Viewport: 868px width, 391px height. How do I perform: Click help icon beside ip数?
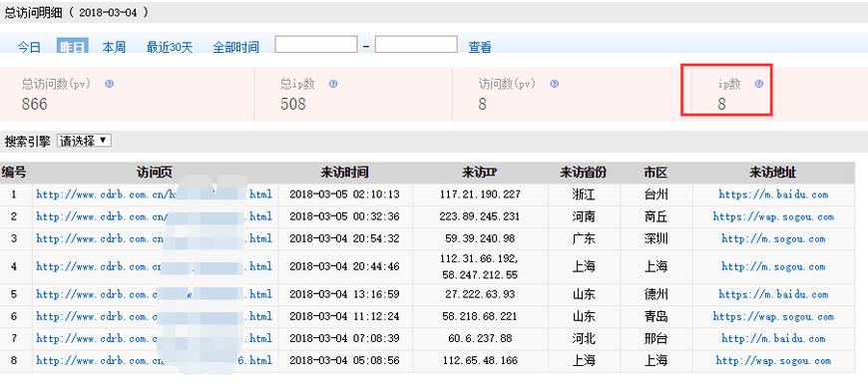758,84
